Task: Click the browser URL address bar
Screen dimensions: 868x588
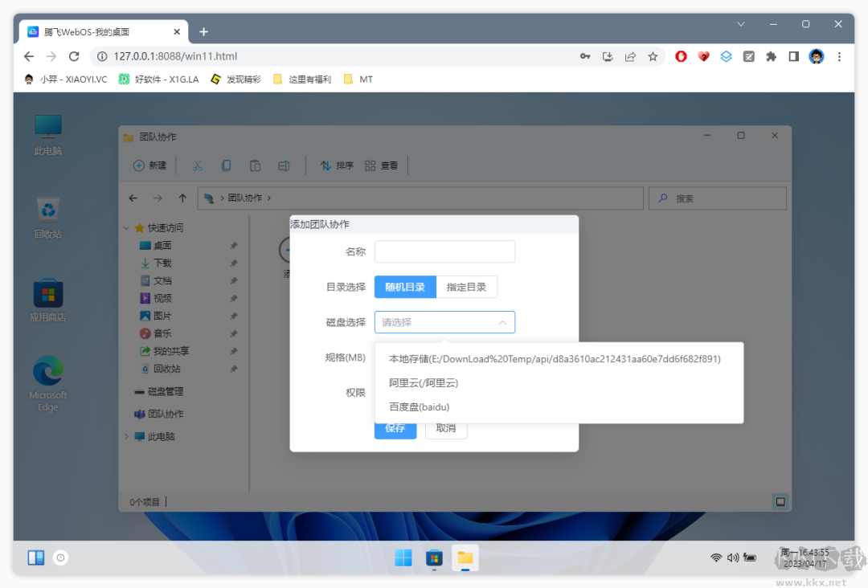Action: tap(332, 56)
